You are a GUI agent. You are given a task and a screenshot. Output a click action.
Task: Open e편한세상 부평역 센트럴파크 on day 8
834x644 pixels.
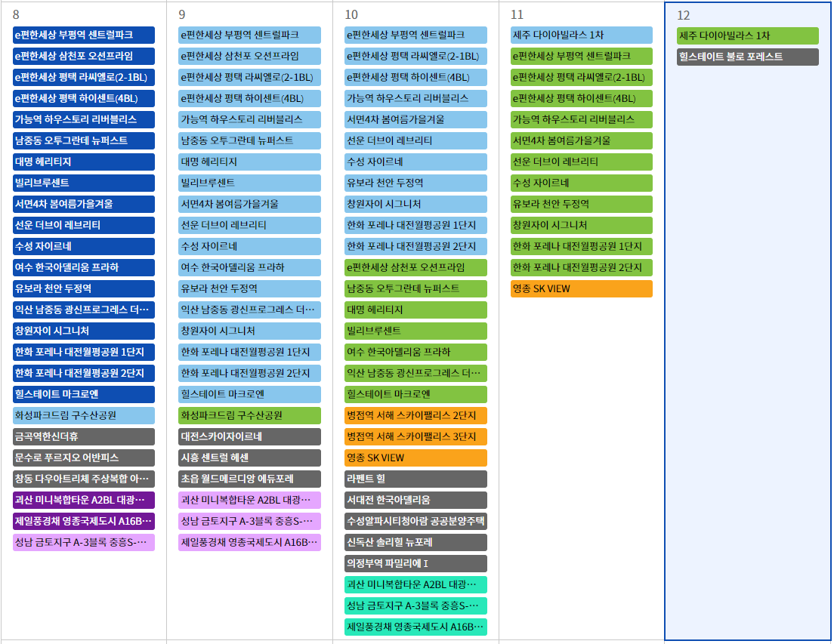click(84, 35)
